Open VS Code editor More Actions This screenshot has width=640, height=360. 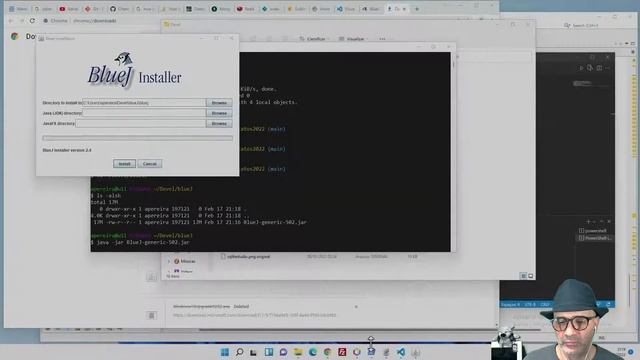pyautogui.click(x=607, y=68)
